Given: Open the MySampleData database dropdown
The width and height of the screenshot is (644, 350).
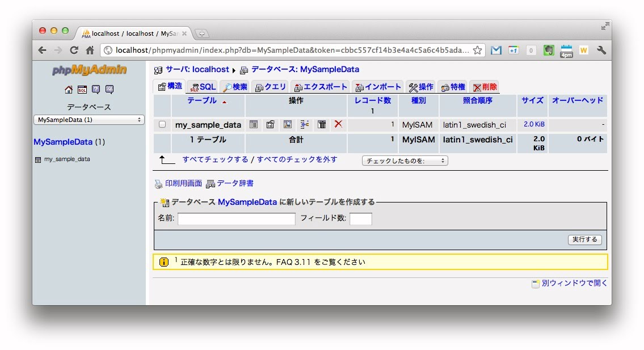Looking at the screenshot, I should pyautogui.click(x=89, y=120).
